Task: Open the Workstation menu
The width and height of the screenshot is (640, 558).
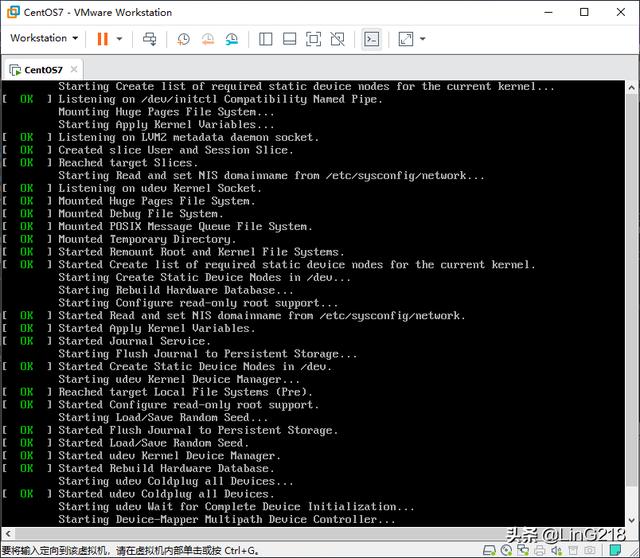Action: coord(44,38)
